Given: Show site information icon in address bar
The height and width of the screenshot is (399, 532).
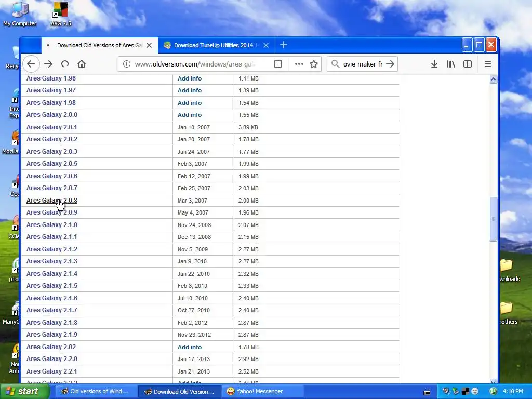Looking at the screenshot, I should point(127,64).
